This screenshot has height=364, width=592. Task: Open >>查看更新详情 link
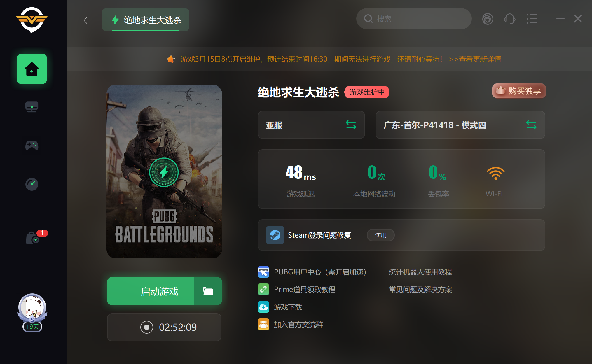pyautogui.click(x=475, y=59)
